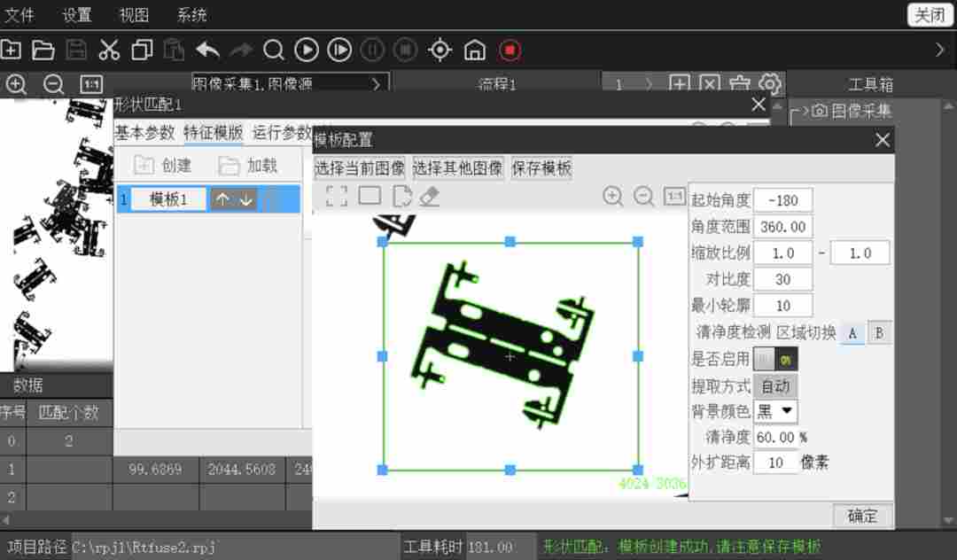Click the cut scissors icon in toolbar
Viewport: 957px width, 560px height.
tap(109, 50)
